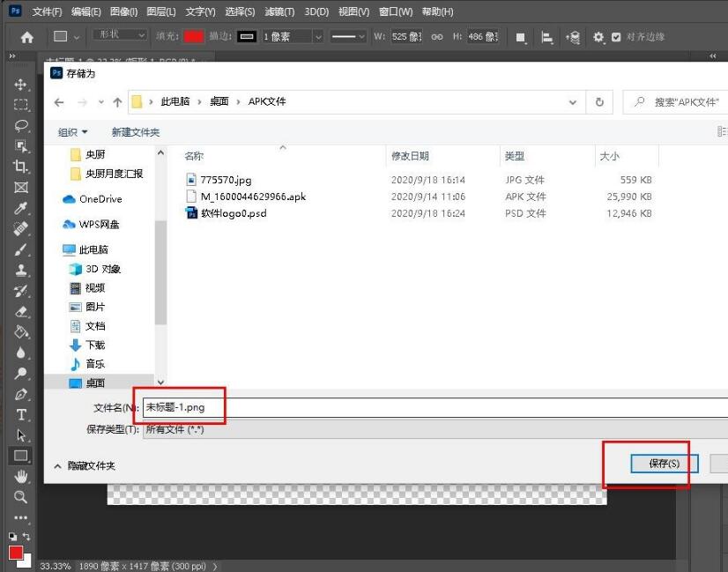Open the 形状 tool mode dropdown
Screen dimensions: 728x572
click(119, 36)
